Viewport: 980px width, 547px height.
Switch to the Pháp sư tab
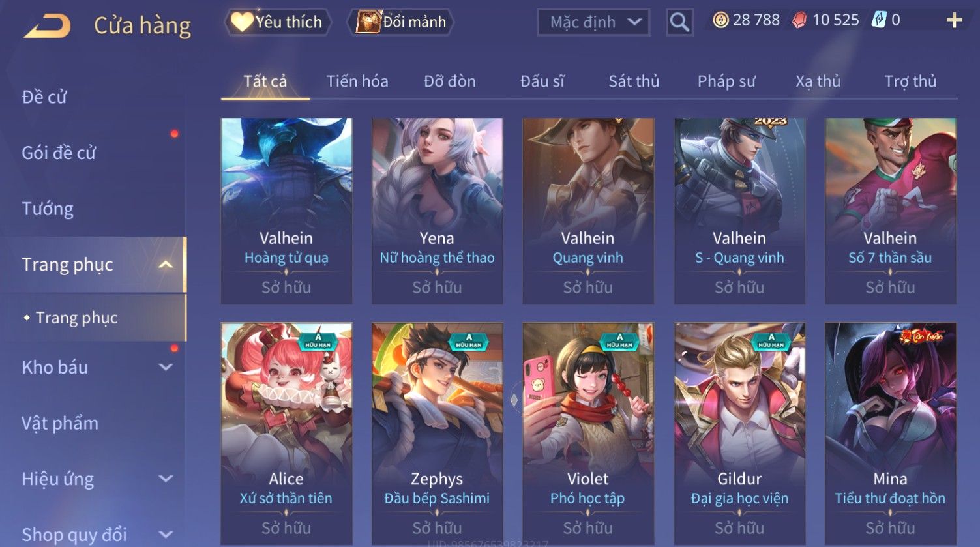(x=726, y=81)
